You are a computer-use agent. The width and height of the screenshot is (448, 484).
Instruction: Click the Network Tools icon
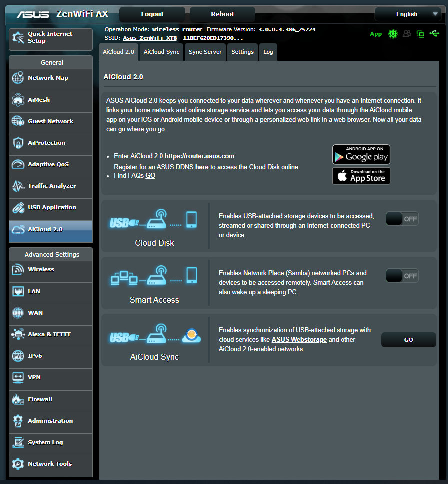coord(18,464)
